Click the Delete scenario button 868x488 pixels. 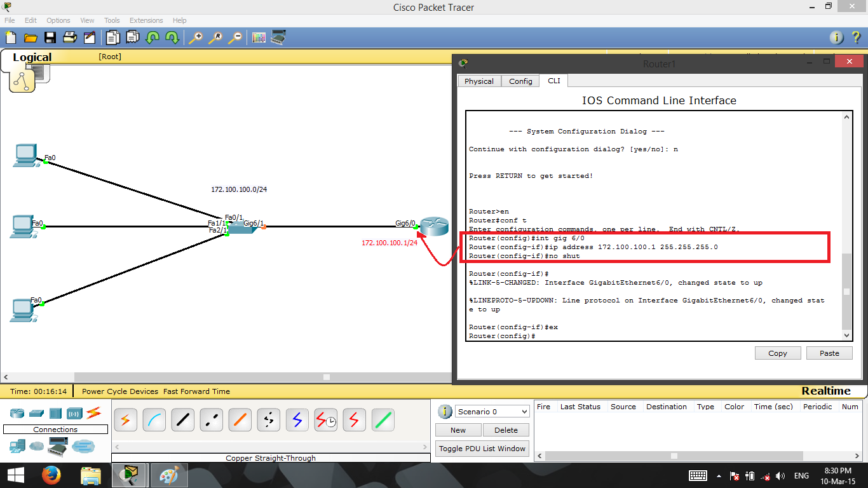click(x=506, y=430)
